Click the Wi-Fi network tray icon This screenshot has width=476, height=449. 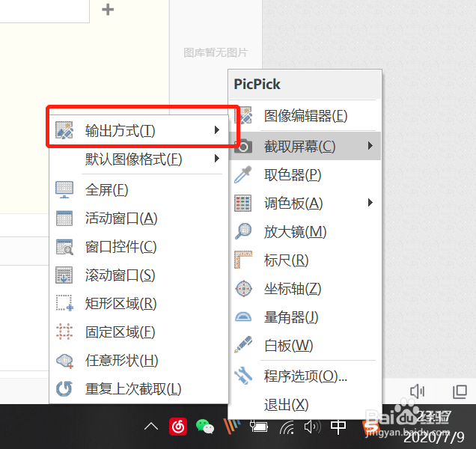(287, 427)
